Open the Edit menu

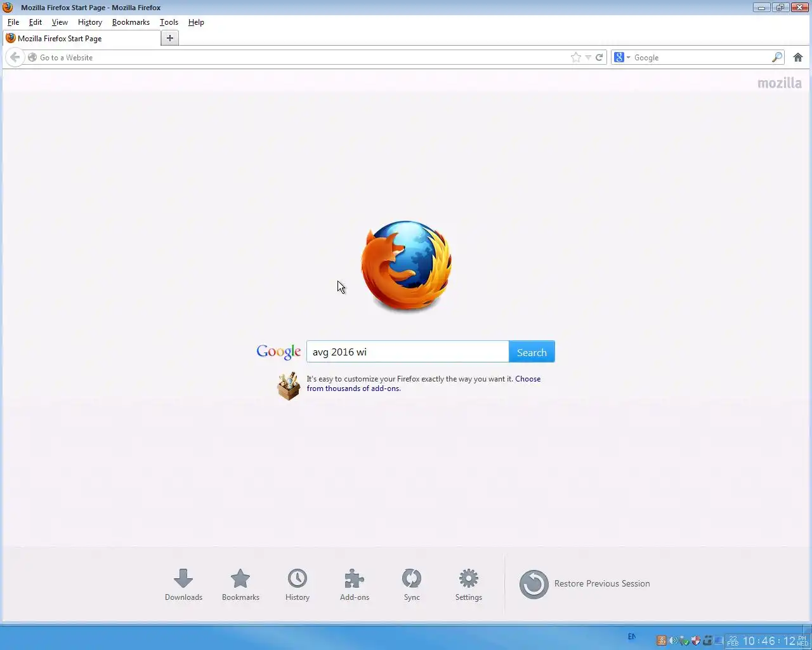click(x=36, y=22)
